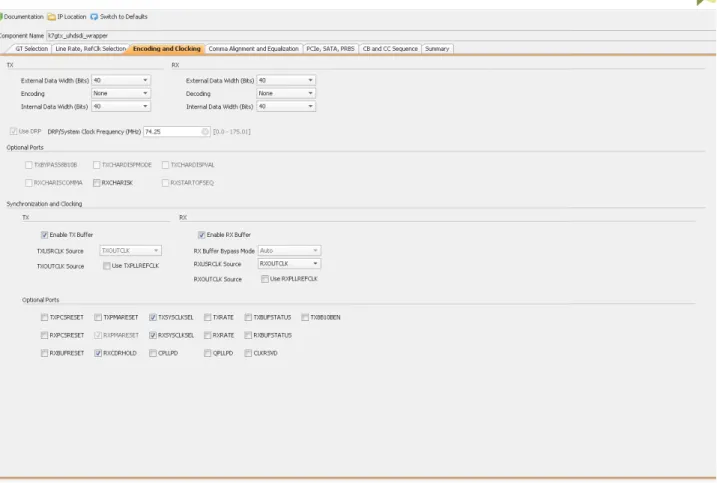Select the Encoding and Clocking tab

[x=167, y=49]
